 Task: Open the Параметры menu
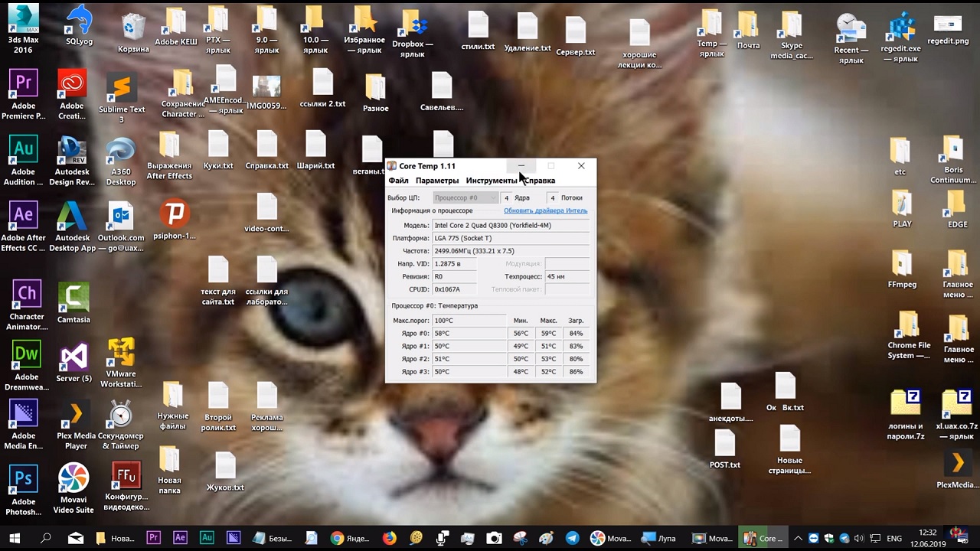pos(436,181)
